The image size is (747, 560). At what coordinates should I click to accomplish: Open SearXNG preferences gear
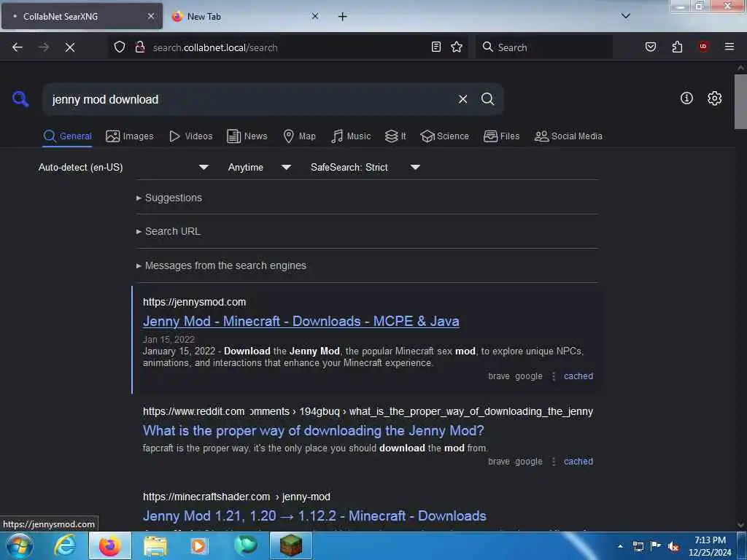(x=714, y=98)
